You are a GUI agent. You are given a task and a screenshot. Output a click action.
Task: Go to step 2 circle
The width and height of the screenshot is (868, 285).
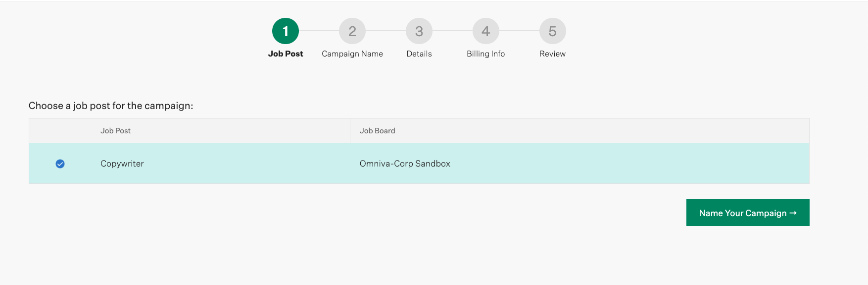pos(352,31)
